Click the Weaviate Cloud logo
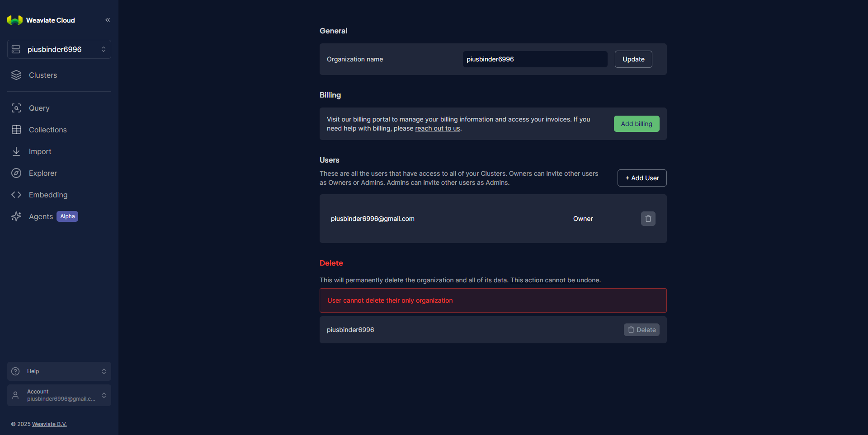The image size is (868, 435). point(41,20)
